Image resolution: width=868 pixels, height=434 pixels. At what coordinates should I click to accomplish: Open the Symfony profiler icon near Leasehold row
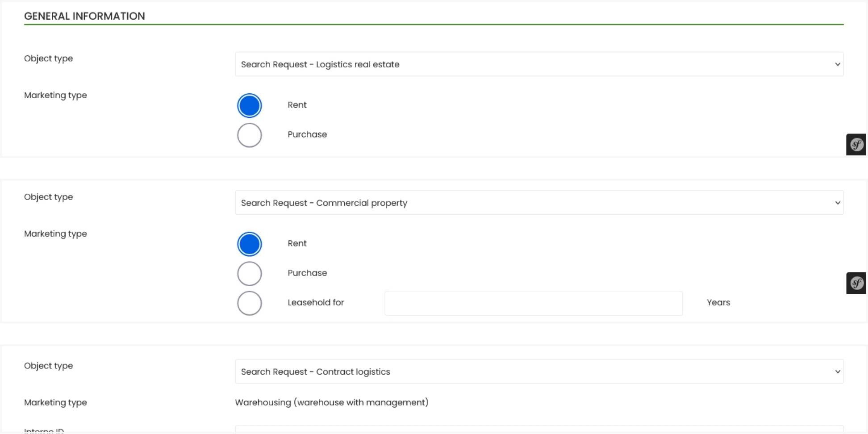pyautogui.click(x=855, y=283)
